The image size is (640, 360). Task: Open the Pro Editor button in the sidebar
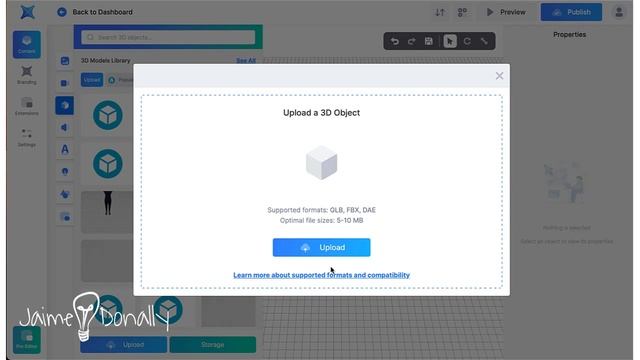click(x=27, y=340)
